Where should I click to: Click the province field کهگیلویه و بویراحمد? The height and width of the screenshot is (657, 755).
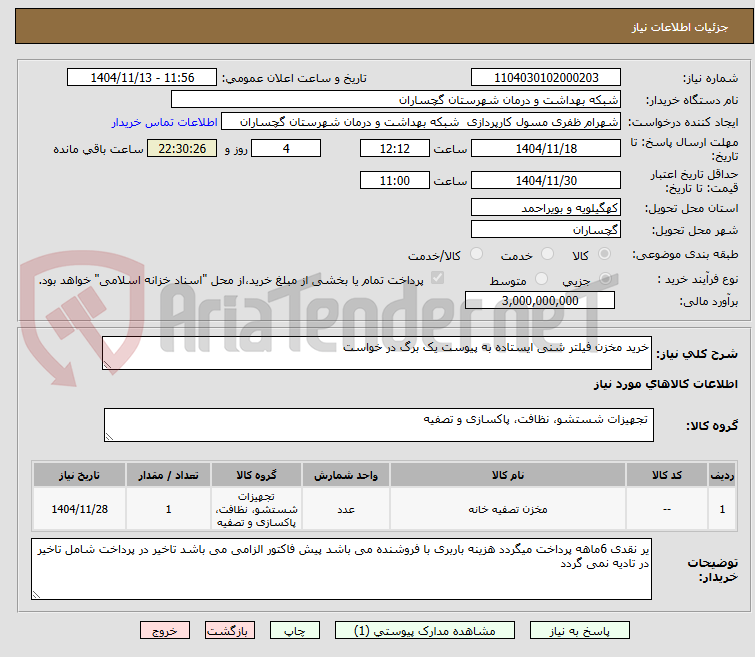(x=546, y=208)
